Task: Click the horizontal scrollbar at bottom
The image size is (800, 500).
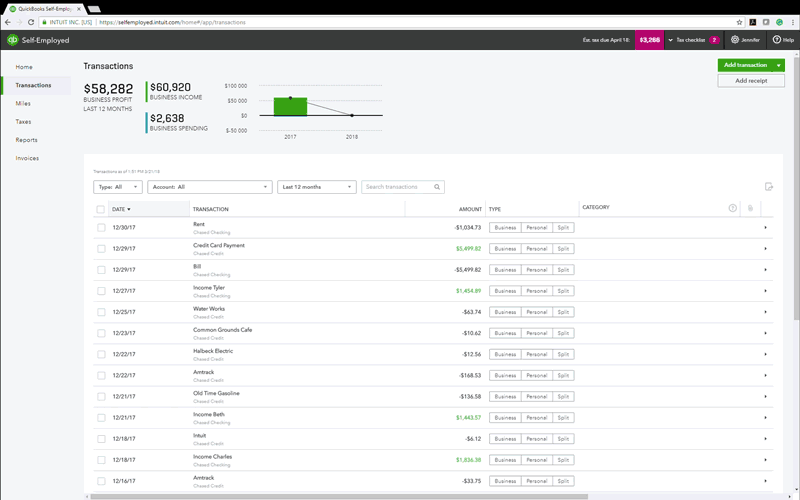Action: pyautogui.click(x=339, y=496)
